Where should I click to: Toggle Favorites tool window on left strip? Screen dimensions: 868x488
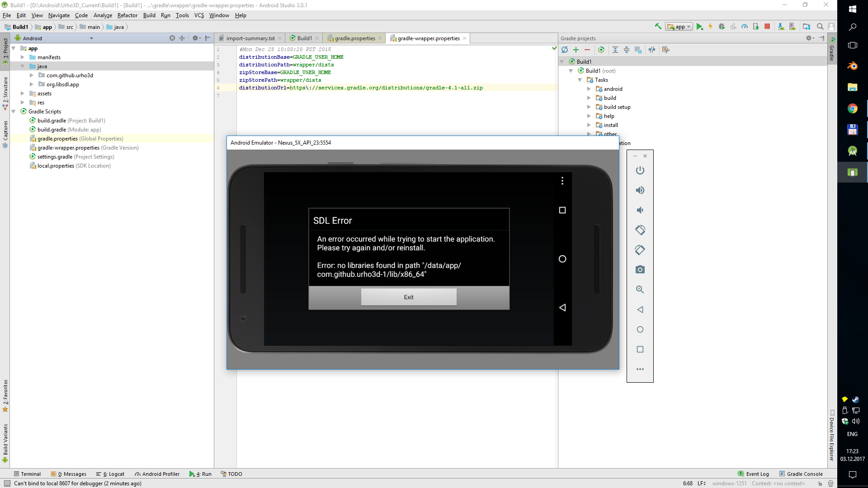point(5,396)
